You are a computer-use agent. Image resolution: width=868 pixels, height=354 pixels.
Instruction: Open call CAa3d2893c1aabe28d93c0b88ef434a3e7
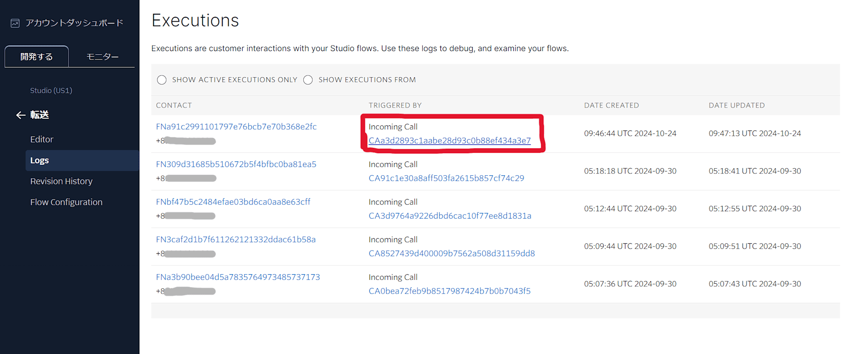click(x=450, y=141)
